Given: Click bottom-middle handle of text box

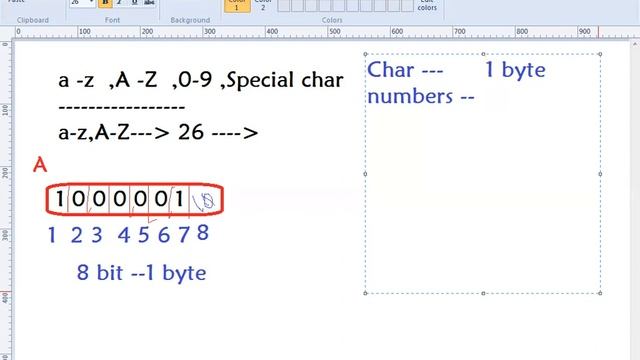Looking at the screenshot, I should click(x=483, y=293).
